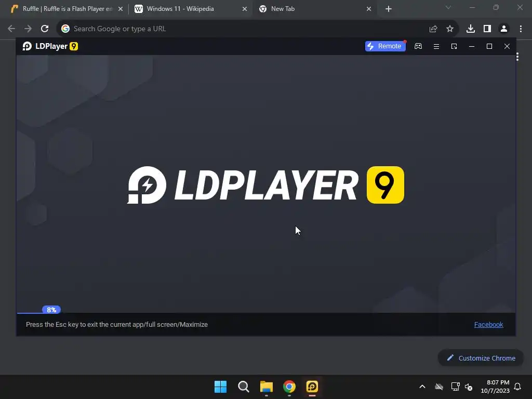Screen dimensions: 532x399
Task: Maximize the LDPlayer window
Action: 489,46
